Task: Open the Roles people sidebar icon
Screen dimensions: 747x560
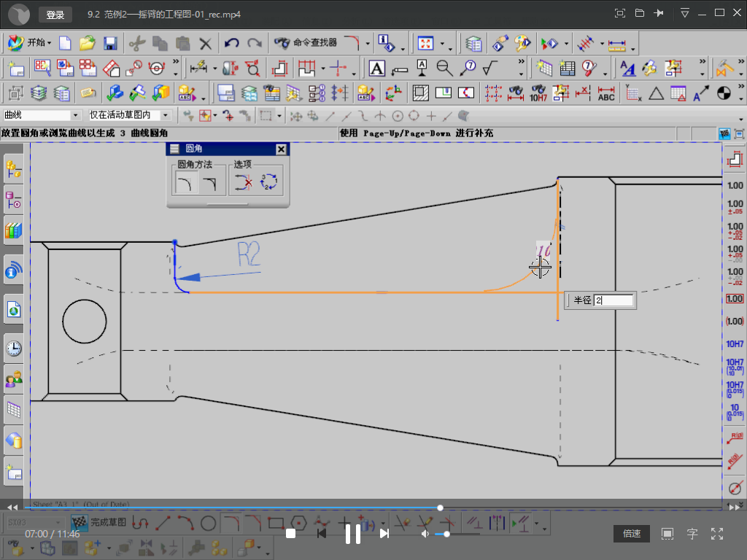Action: click(13, 379)
